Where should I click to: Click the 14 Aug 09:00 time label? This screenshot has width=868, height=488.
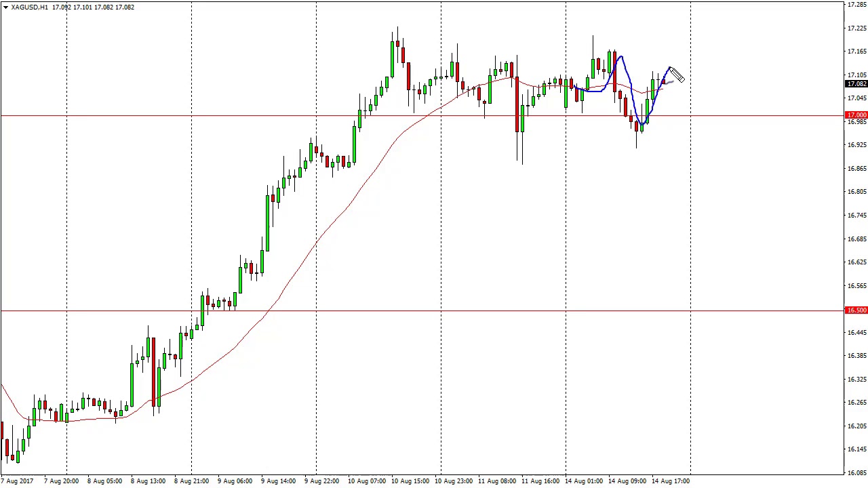coord(627,482)
